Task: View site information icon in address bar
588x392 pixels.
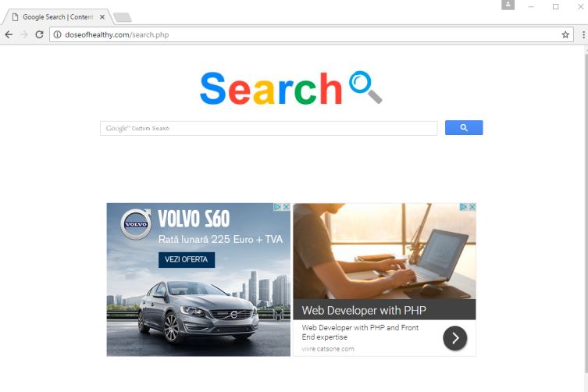Action: click(x=57, y=34)
